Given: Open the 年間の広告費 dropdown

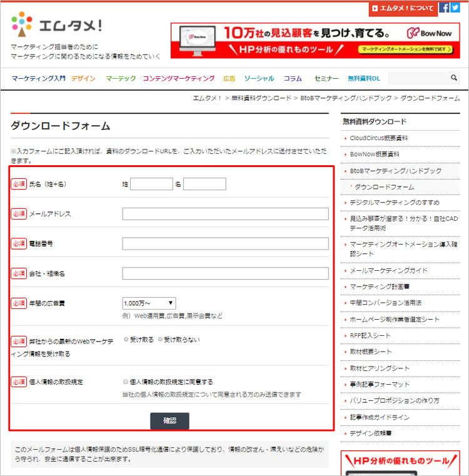Looking at the screenshot, I should (x=149, y=303).
